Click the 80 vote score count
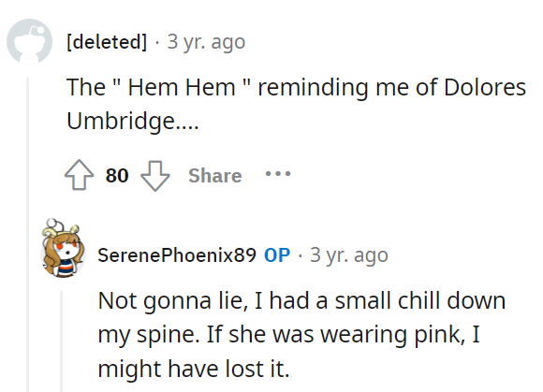The image size is (543, 392). tap(117, 175)
